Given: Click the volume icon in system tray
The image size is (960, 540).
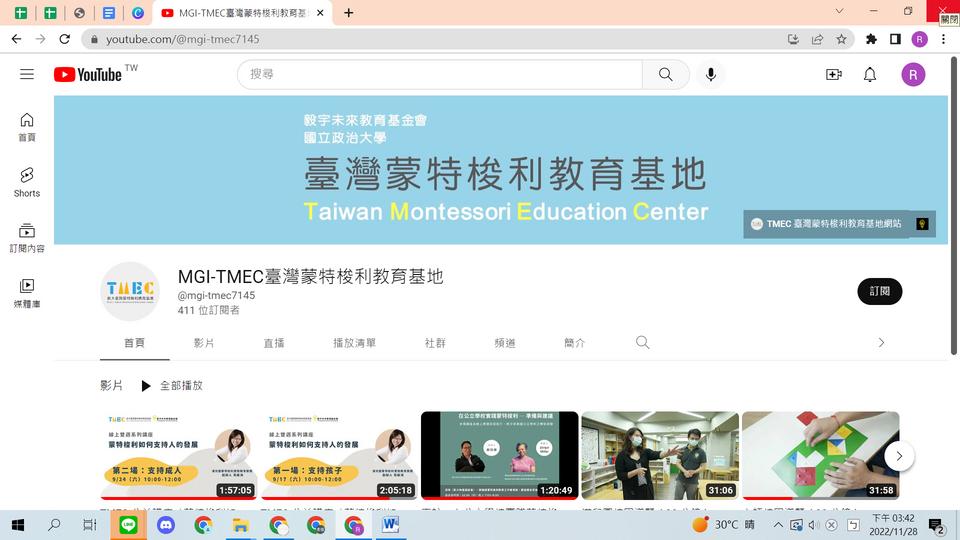Looking at the screenshot, I should (x=814, y=525).
